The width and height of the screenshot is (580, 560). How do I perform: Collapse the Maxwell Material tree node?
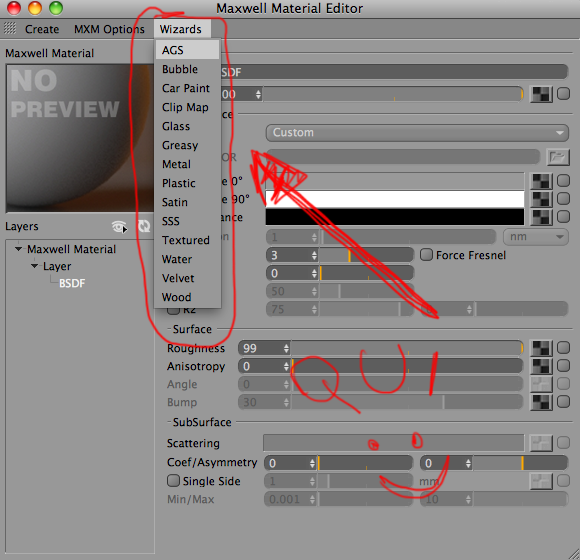(x=18, y=249)
